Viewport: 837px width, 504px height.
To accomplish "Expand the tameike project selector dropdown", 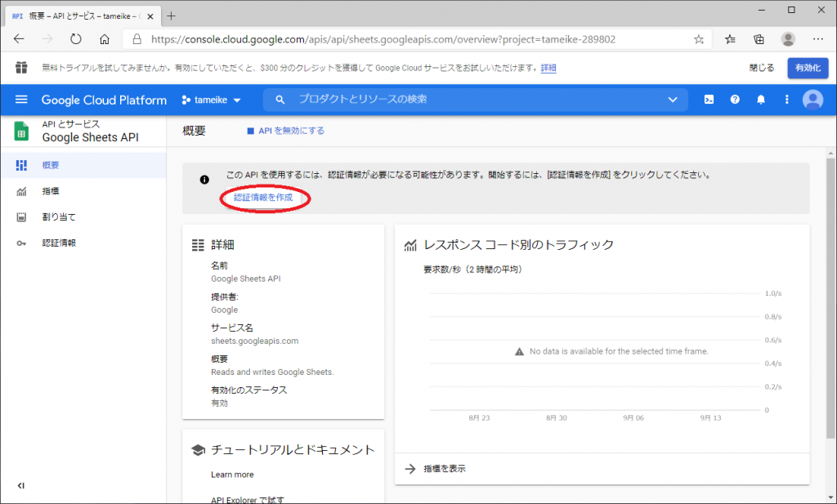I will coord(211,100).
